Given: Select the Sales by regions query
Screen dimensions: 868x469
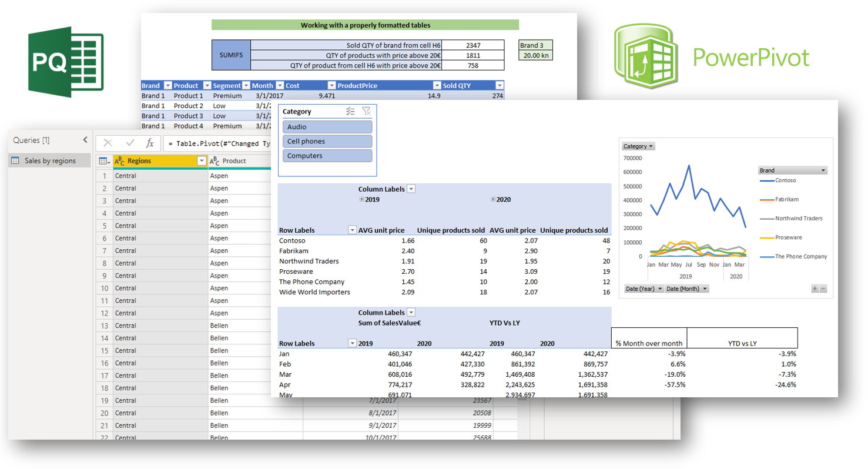Looking at the screenshot, I should 49,160.
